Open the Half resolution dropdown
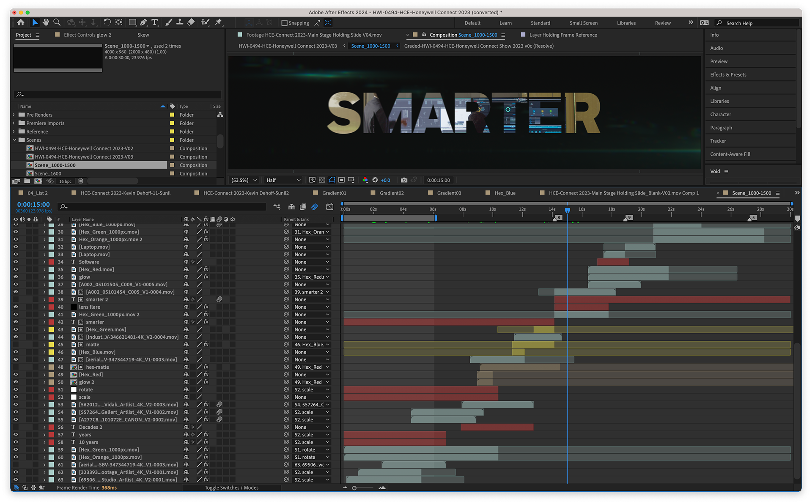The height and width of the screenshot is (504, 812). pos(283,180)
